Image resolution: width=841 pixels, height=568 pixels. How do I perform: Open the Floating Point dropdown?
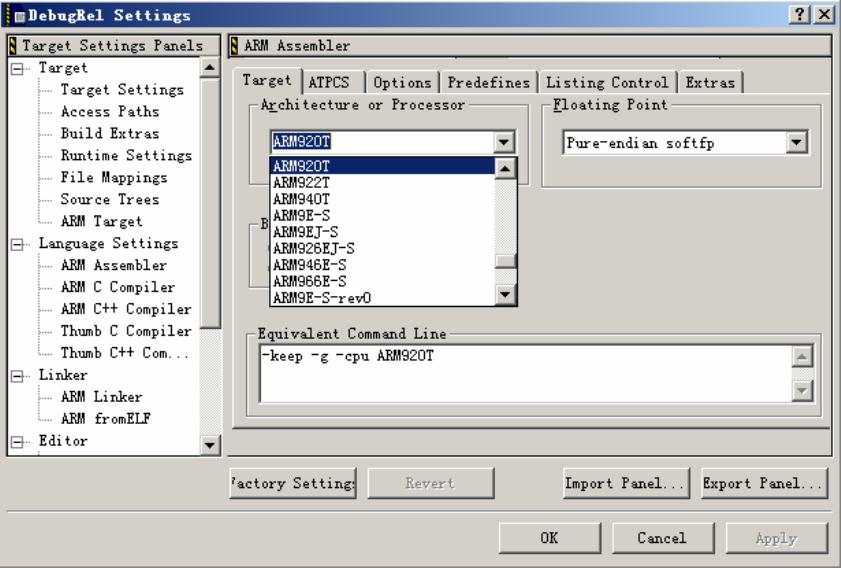(x=797, y=142)
